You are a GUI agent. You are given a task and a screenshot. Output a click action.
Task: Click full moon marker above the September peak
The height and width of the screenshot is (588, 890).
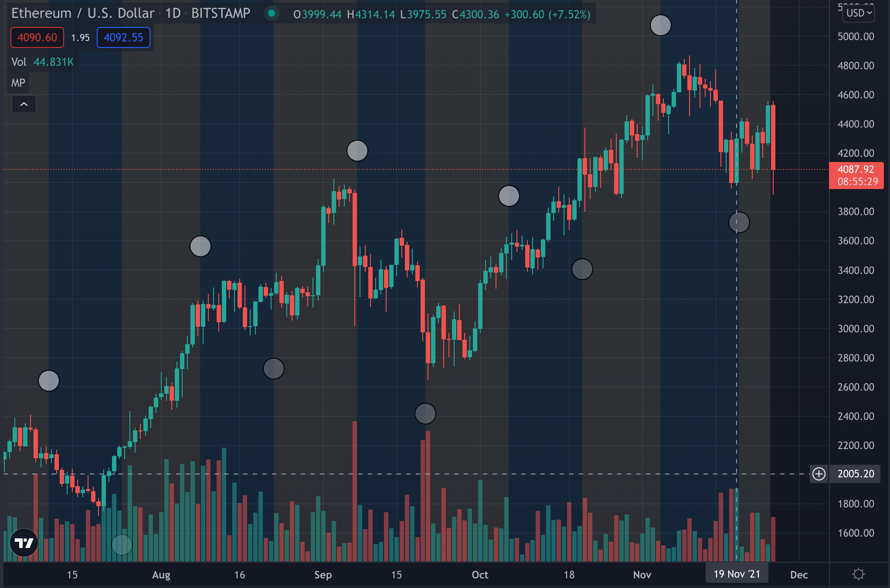pos(357,151)
